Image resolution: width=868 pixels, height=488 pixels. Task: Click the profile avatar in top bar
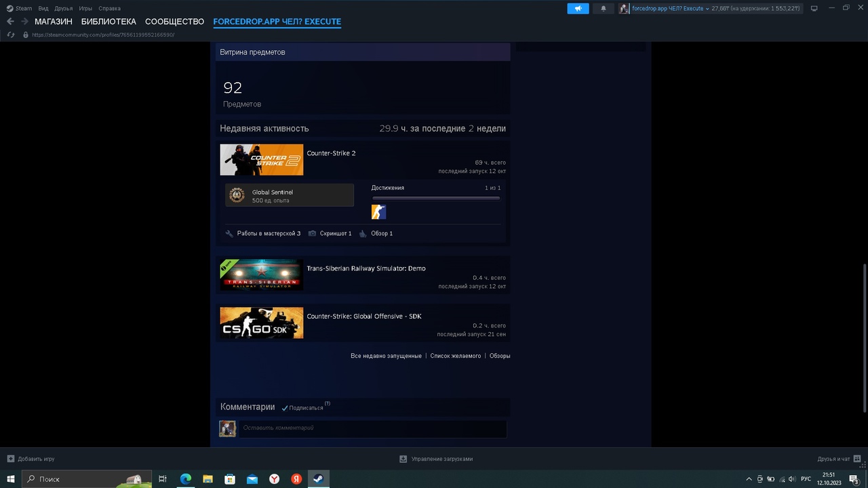coord(624,9)
